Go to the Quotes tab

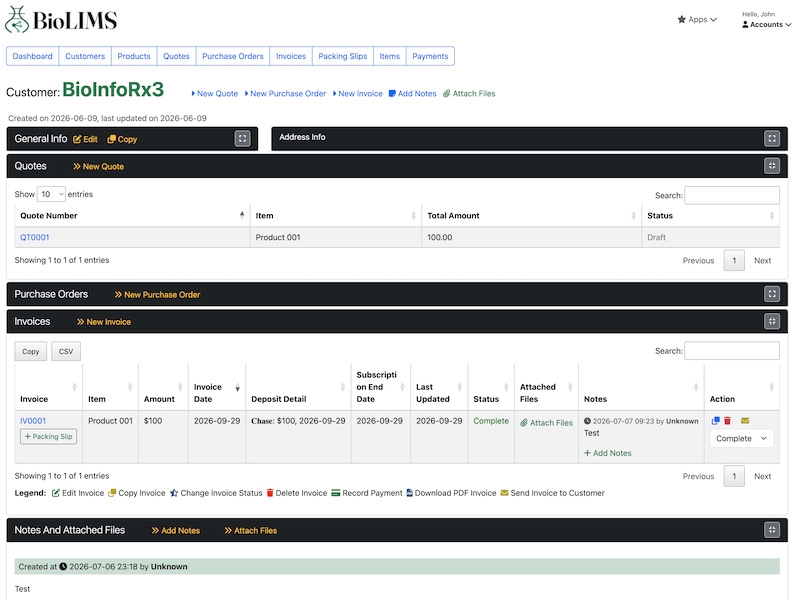tap(176, 56)
